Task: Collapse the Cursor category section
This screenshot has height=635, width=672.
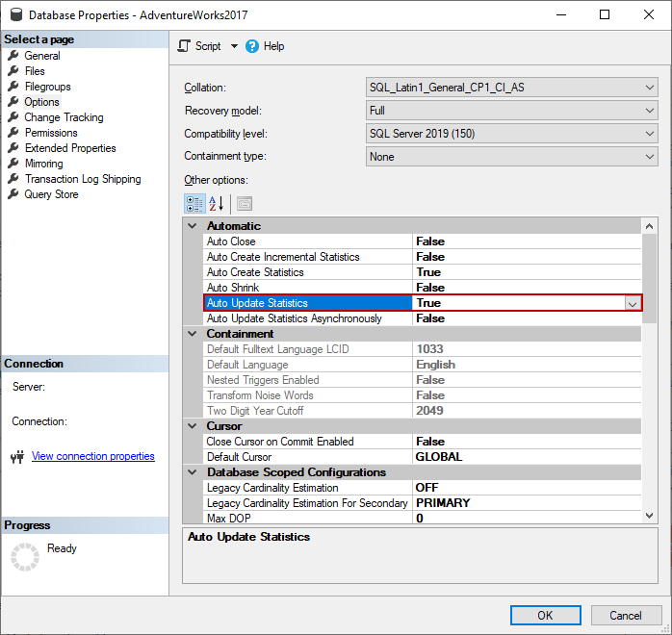Action: click(193, 426)
